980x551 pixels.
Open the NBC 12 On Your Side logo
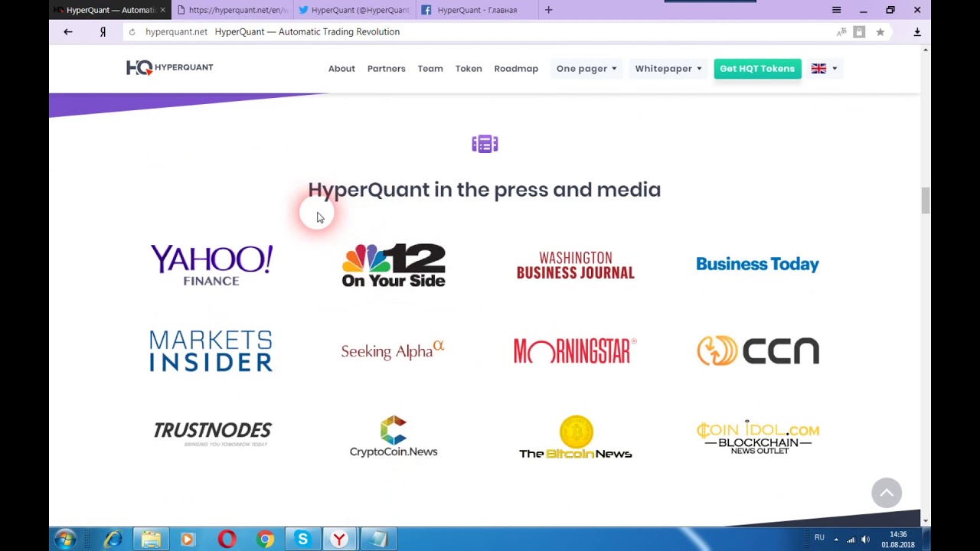tap(394, 265)
